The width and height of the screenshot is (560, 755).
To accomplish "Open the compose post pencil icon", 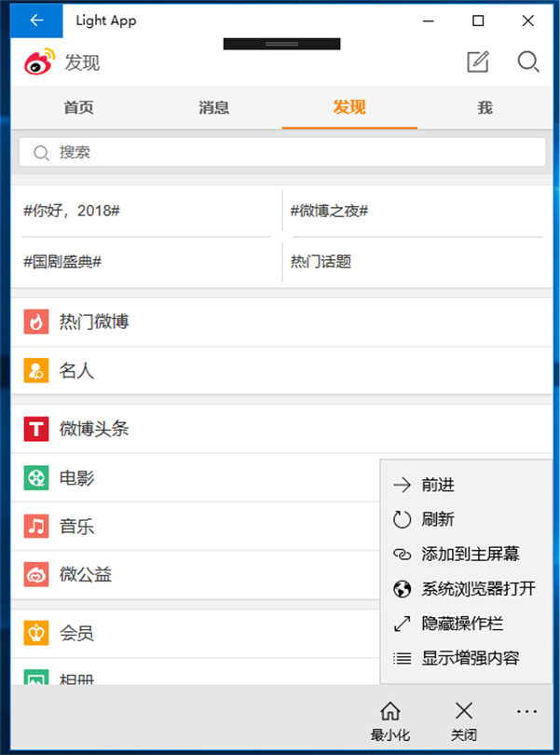I will tap(478, 62).
